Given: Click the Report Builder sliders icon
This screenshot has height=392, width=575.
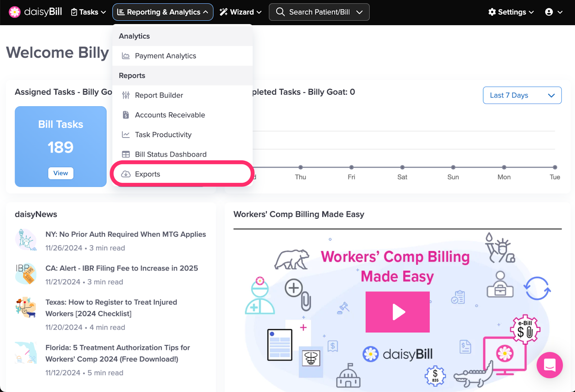Looking at the screenshot, I should coord(126,95).
